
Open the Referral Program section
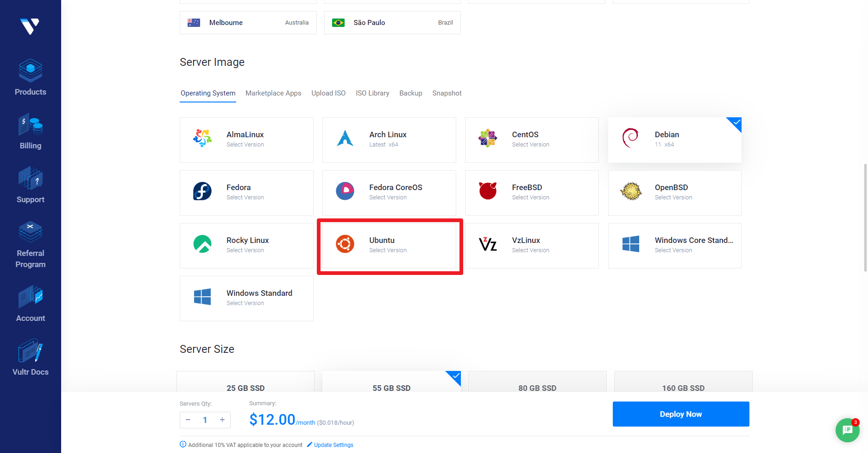(31, 244)
